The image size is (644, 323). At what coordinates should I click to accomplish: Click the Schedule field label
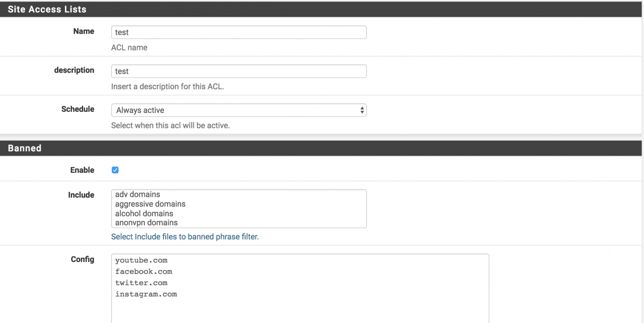(x=77, y=109)
